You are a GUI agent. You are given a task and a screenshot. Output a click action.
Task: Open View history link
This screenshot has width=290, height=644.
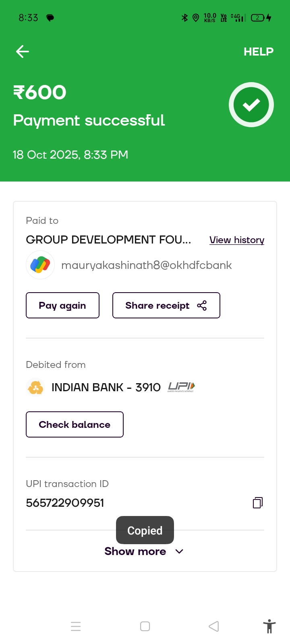coord(237,240)
